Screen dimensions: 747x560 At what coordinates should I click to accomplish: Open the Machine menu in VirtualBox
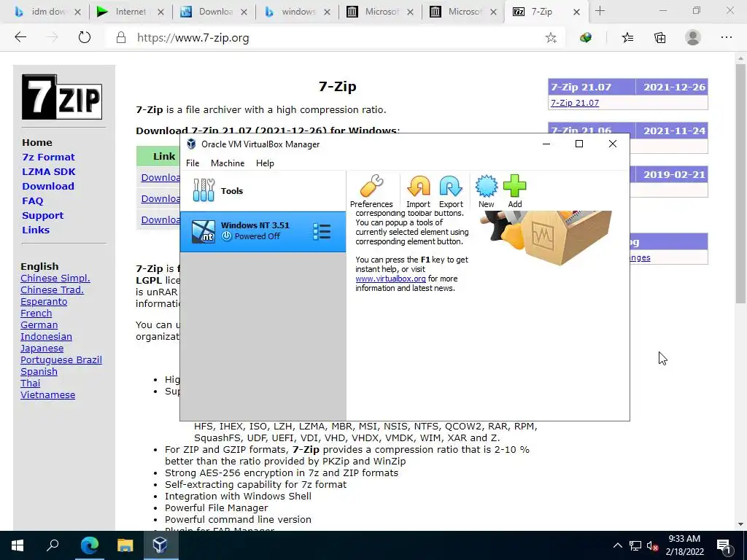pyautogui.click(x=228, y=163)
